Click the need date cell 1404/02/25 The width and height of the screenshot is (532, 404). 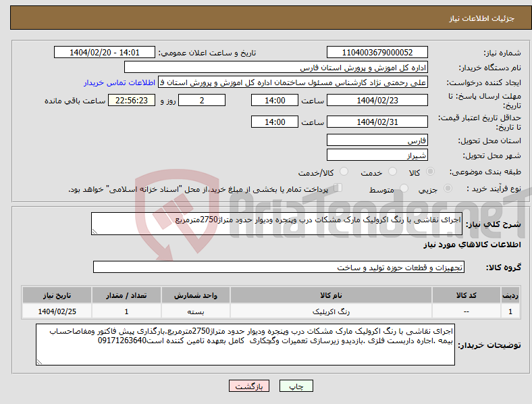tap(57, 311)
